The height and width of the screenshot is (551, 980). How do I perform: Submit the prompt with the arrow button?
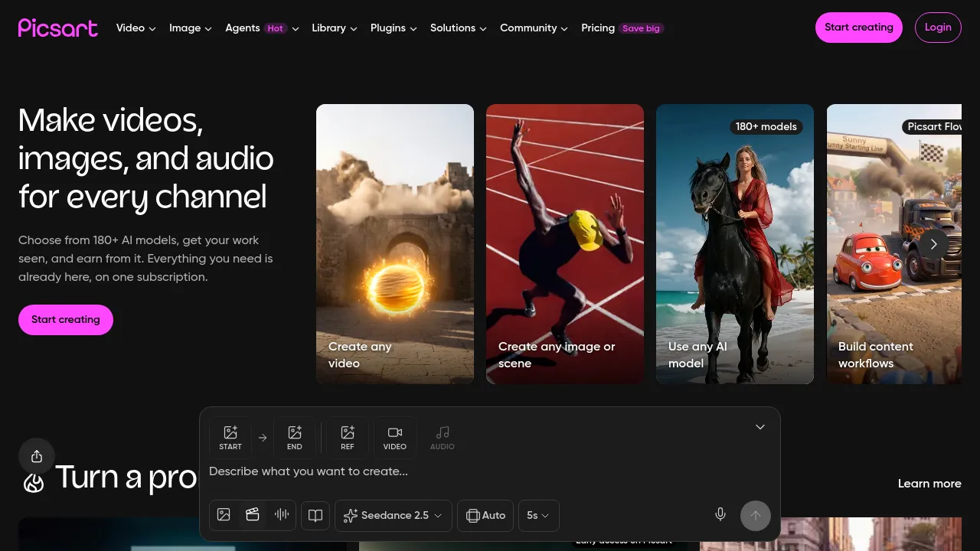[756, 516]
